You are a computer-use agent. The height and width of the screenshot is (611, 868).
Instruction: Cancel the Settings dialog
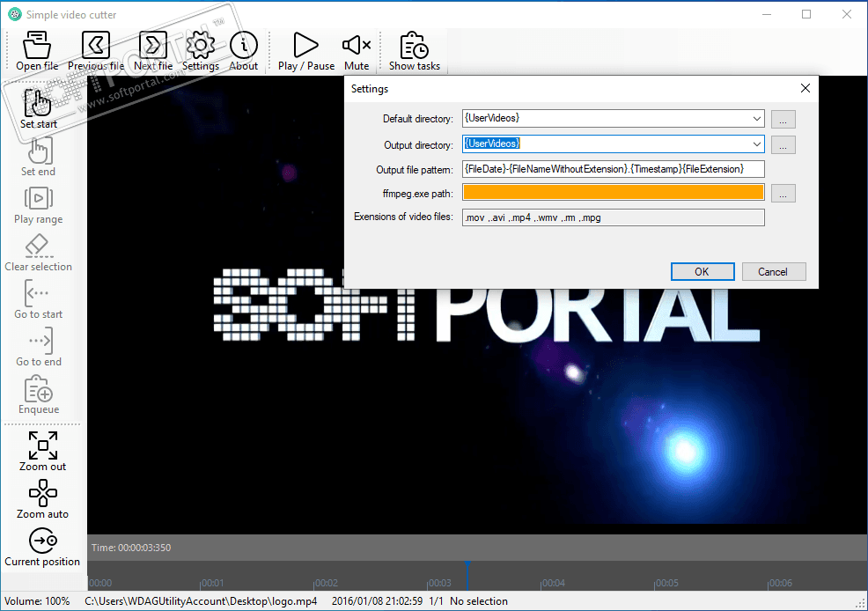click(x=773, y=272)
